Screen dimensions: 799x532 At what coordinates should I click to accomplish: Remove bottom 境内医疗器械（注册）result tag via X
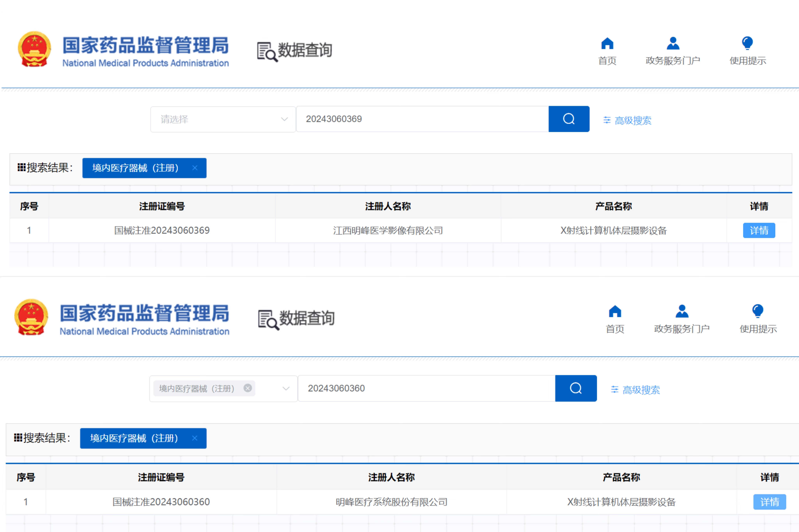tap(194, 438)
